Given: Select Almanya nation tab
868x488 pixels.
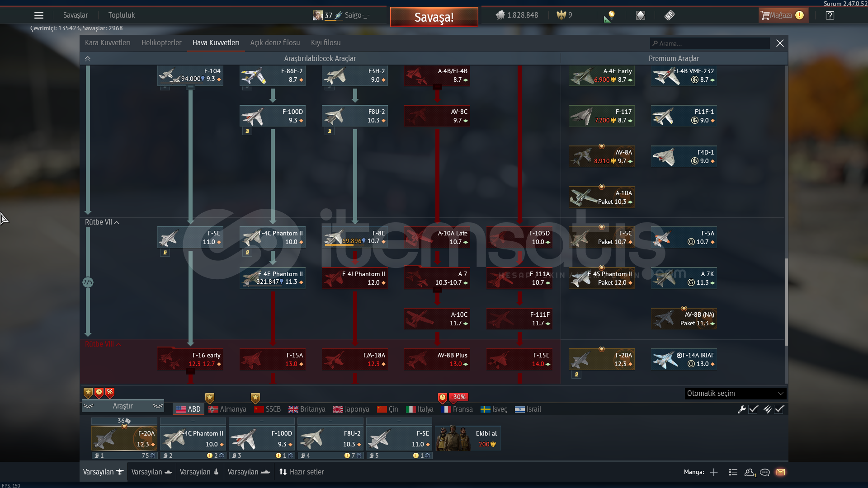Looking at the screenshot, I should [x=227, y=409].
